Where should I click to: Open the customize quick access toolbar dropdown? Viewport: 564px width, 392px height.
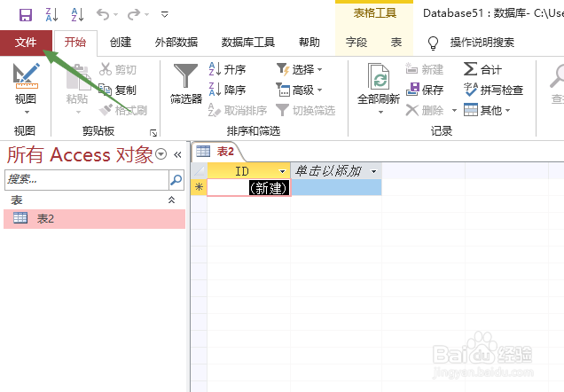(165, 15)
